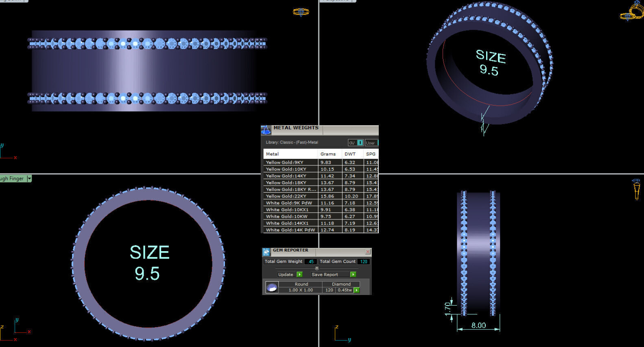644x347 pixels.
Task: Click the Diamond material cell
Action: pyautogui.click(x=341, y=284)
